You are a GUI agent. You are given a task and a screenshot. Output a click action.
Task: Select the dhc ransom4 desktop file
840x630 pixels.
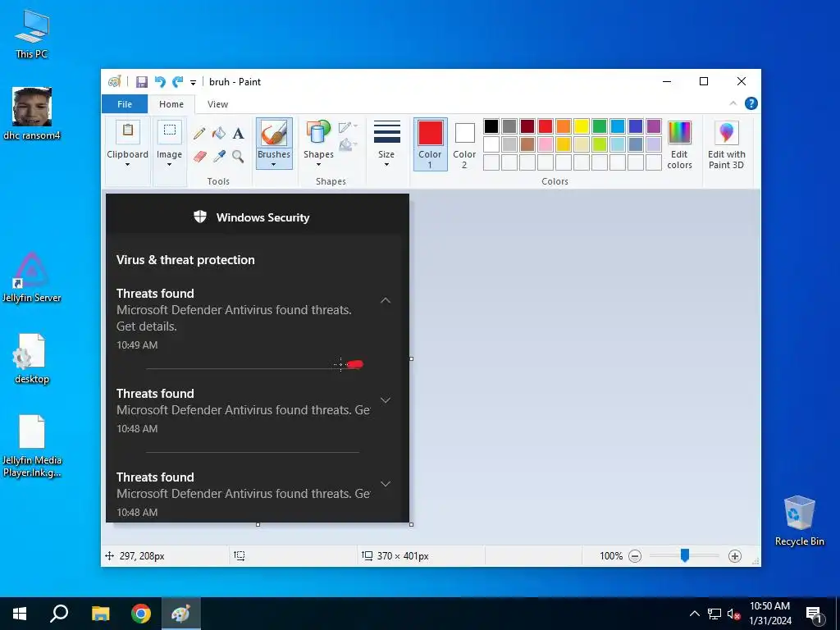32,113
